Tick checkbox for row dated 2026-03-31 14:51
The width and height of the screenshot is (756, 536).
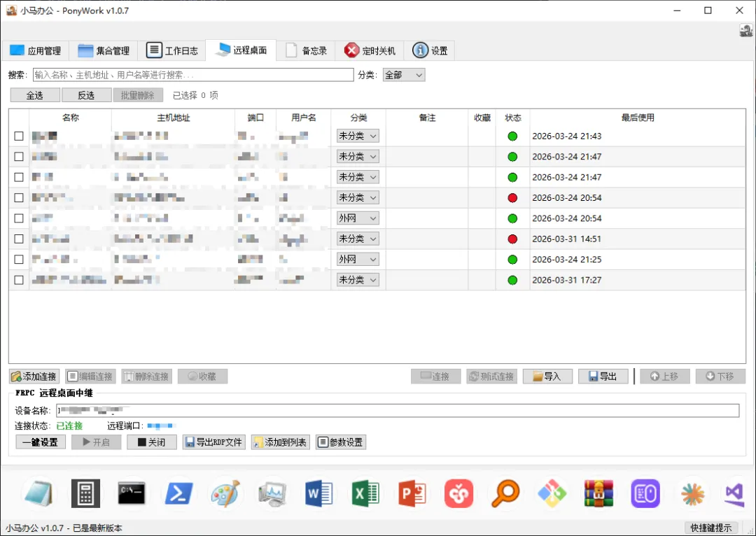tap(19, 239)
